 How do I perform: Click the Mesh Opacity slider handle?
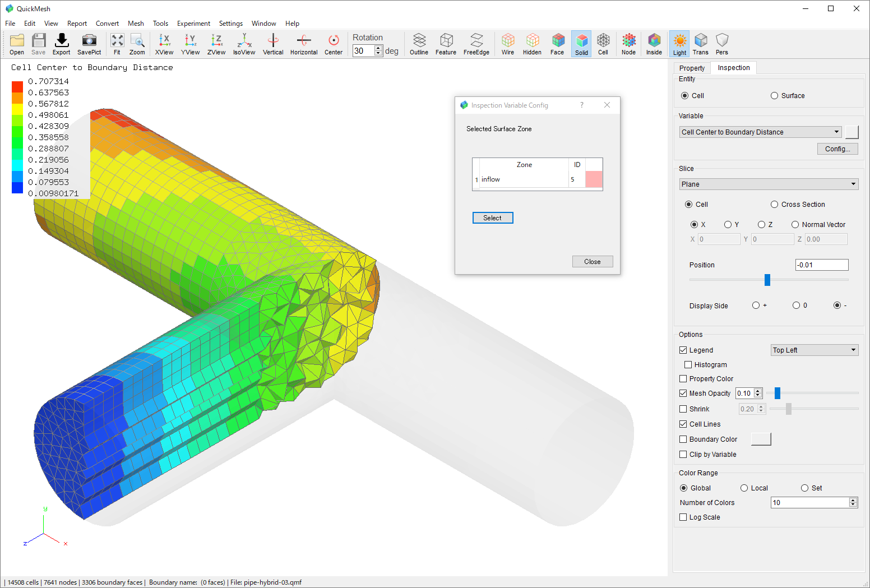778,393
